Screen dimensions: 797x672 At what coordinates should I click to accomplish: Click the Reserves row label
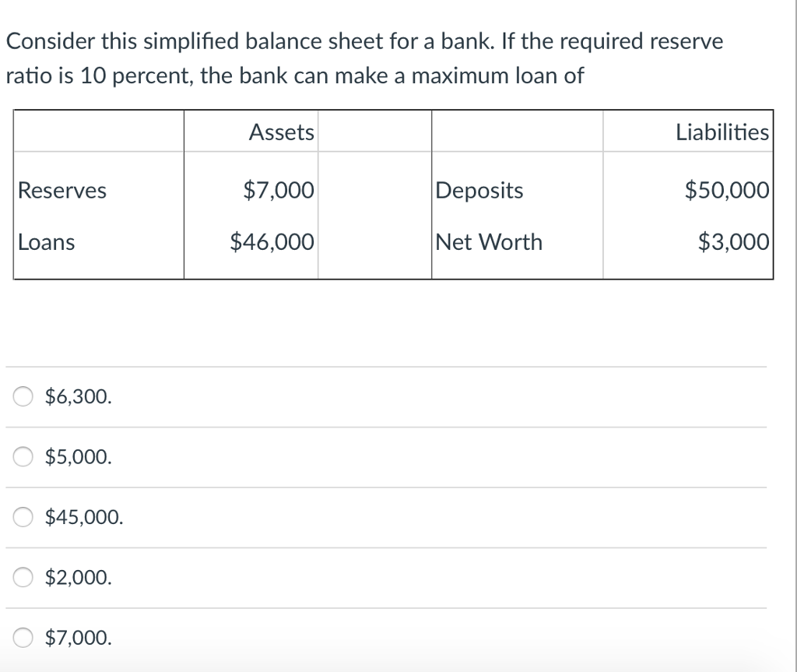click(x=62, y=191)
